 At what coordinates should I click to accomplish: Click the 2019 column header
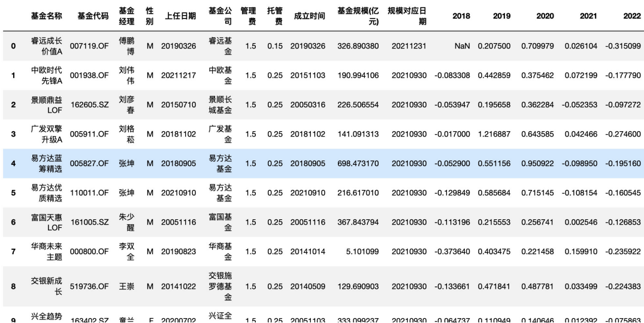point(501,16)
